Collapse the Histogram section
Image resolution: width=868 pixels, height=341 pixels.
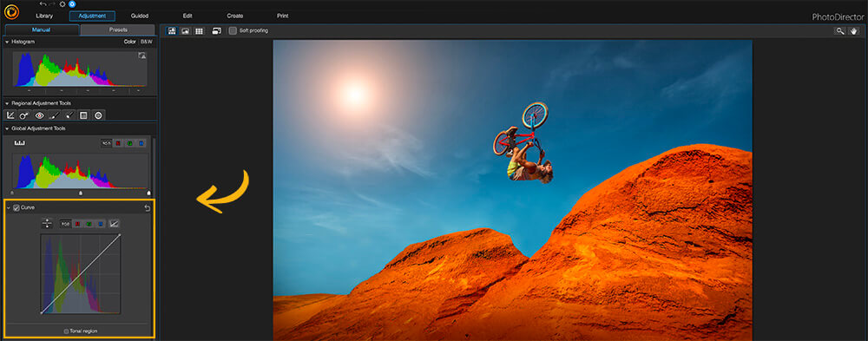click(x=7, y=42)
